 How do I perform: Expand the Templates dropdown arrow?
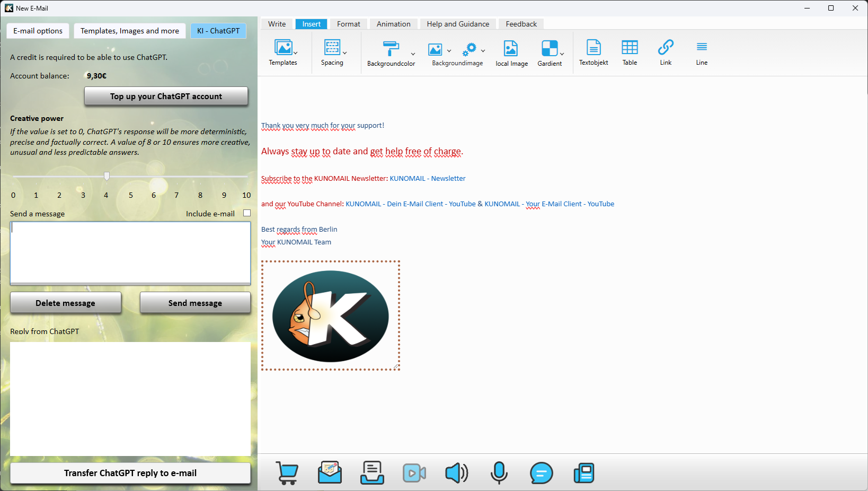pos(296,53)
